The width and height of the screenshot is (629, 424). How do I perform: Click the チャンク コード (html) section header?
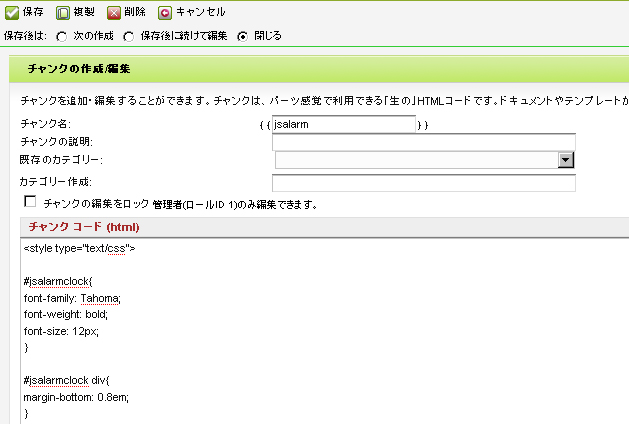(82, 227)
